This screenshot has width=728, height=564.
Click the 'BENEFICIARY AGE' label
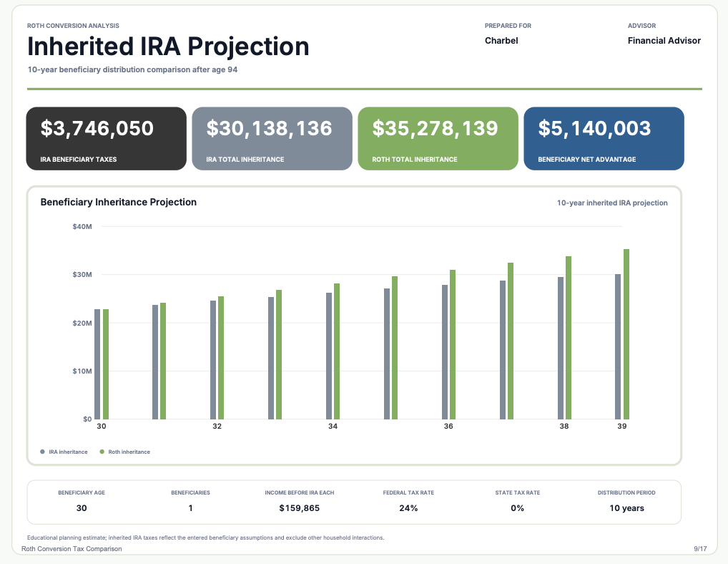click(x=82, y=492)
